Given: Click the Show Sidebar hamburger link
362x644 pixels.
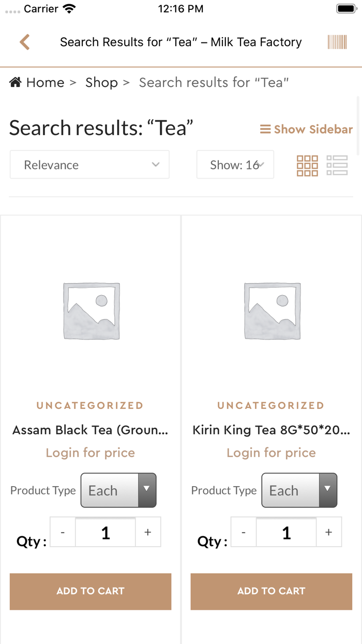Looking at the screenshot, I should point(306,129).
